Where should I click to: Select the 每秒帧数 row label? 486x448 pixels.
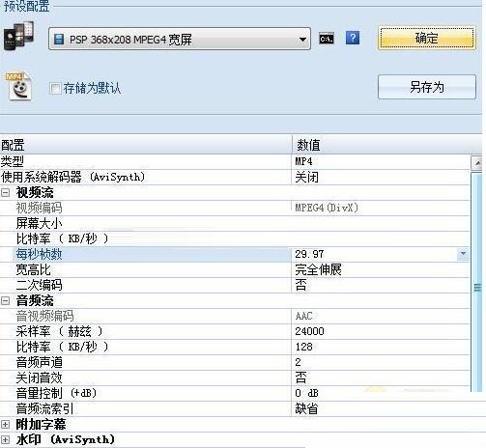[39, 254]
